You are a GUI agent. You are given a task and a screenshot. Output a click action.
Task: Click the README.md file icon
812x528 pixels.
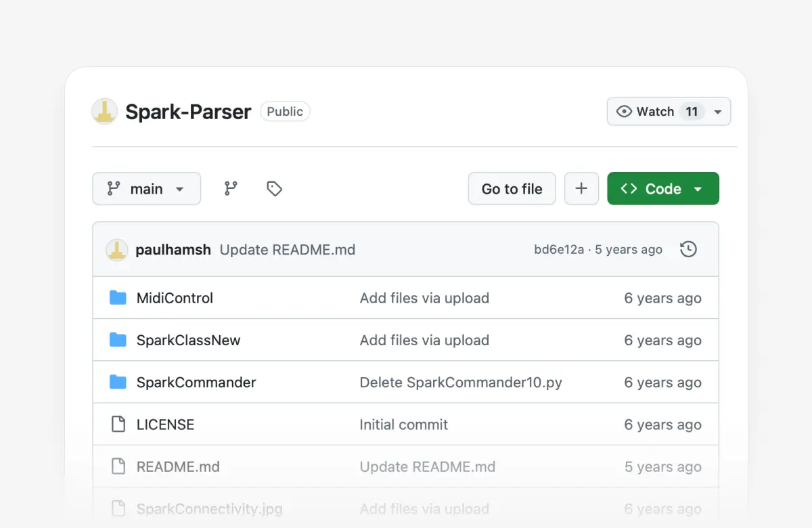(x=118, y=466)
